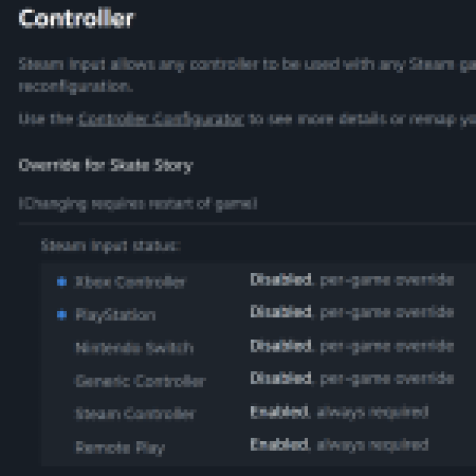The width and height of the screenshot is (476, 476).
Task: Click the Steam Input description paragraph
Action: click(238, 74)
